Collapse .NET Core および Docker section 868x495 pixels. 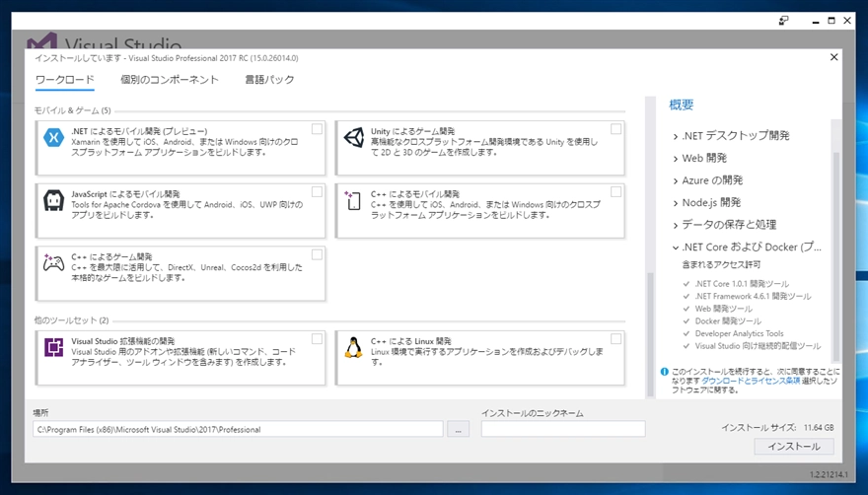coord(676,247)
